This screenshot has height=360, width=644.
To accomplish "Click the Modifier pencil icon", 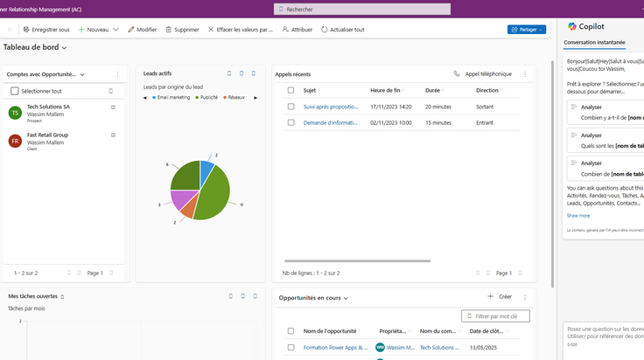I will pos(131,30).
